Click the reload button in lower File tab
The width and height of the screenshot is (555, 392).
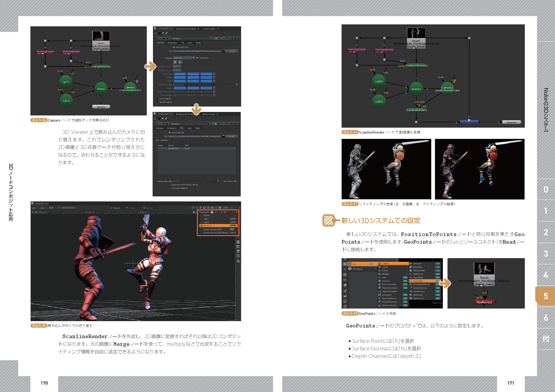tap(231, 136)
